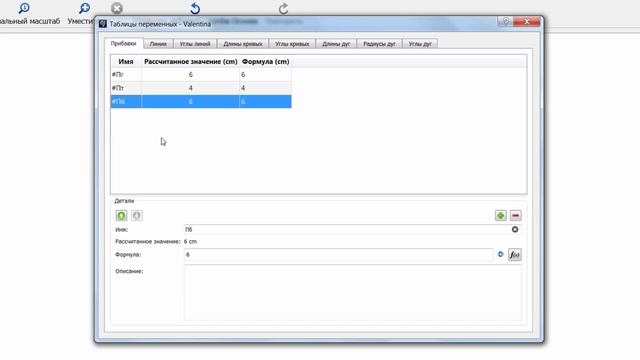This screenshot has width=640, height=360.
Task: Open the Радиусы дуг tab
Action: pyautogui.click(x=379, y=44)
